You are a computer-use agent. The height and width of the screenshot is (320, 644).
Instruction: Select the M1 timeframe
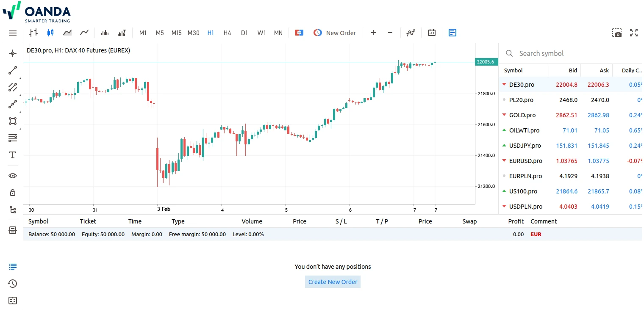click(143, 33)
